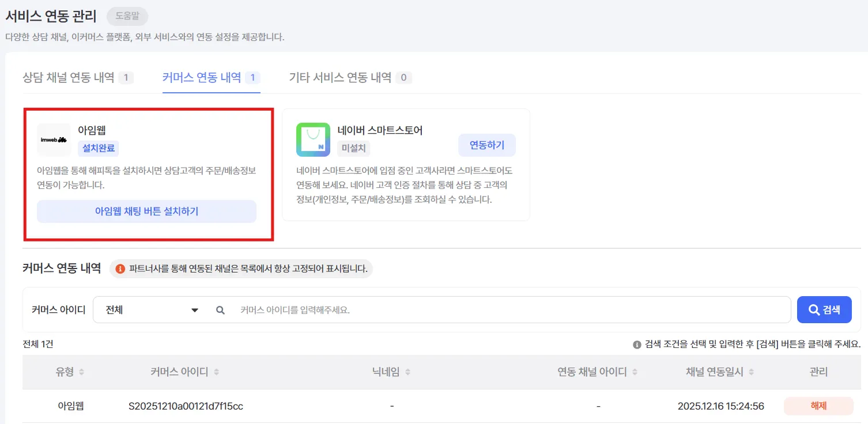Sort the table by 닉네임 column

click(x=407, y=372)
